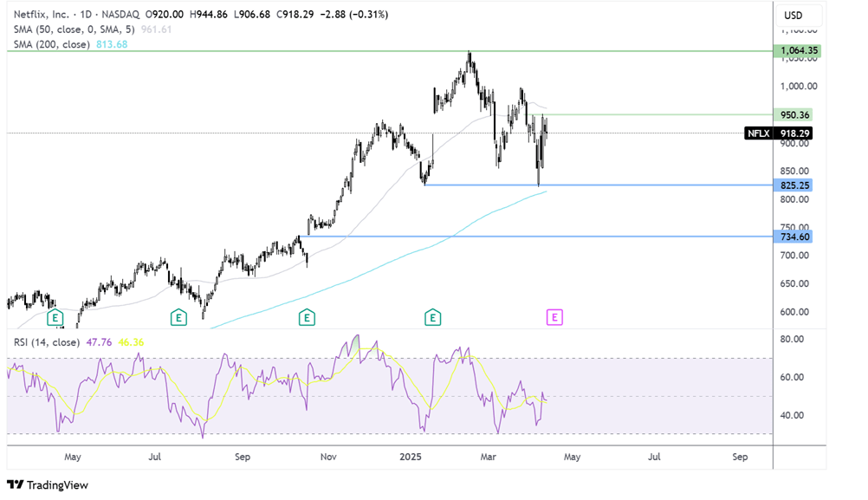Click the 1,000.00 price axis label

[798, 87]
